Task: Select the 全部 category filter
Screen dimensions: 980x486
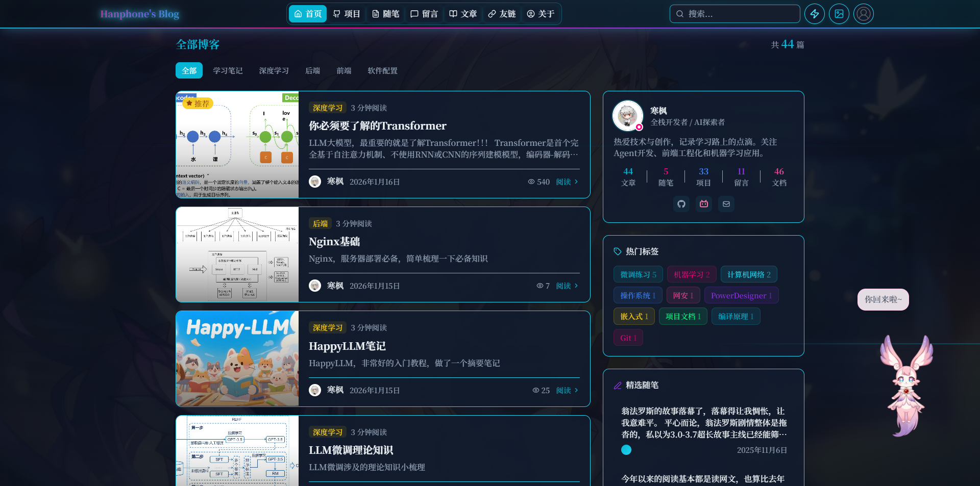Action: point(189,70)
